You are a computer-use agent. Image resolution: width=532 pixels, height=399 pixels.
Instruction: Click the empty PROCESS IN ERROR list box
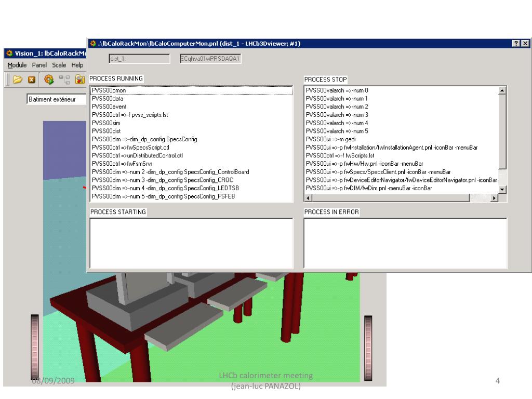(405, 243)
